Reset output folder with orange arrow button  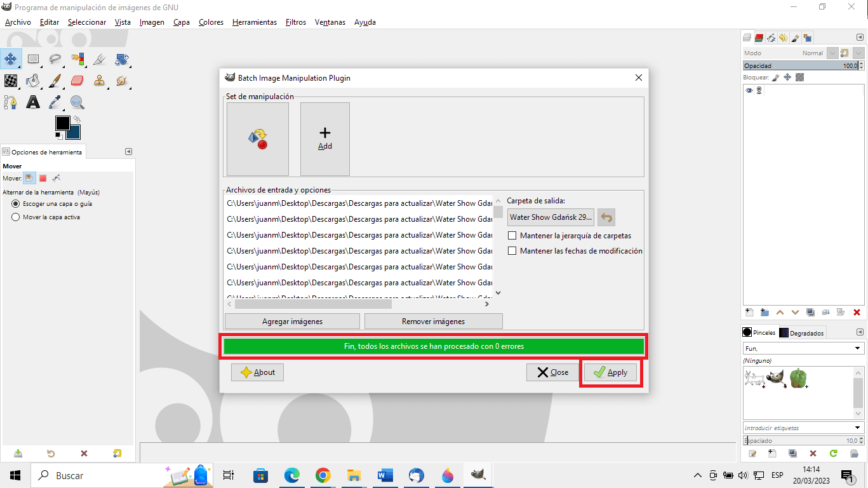pos(606,217)
